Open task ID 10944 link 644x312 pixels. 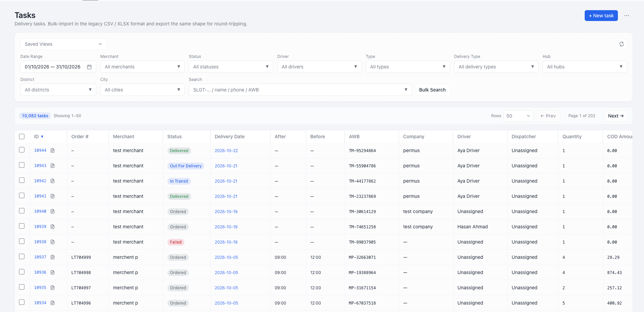40,150
